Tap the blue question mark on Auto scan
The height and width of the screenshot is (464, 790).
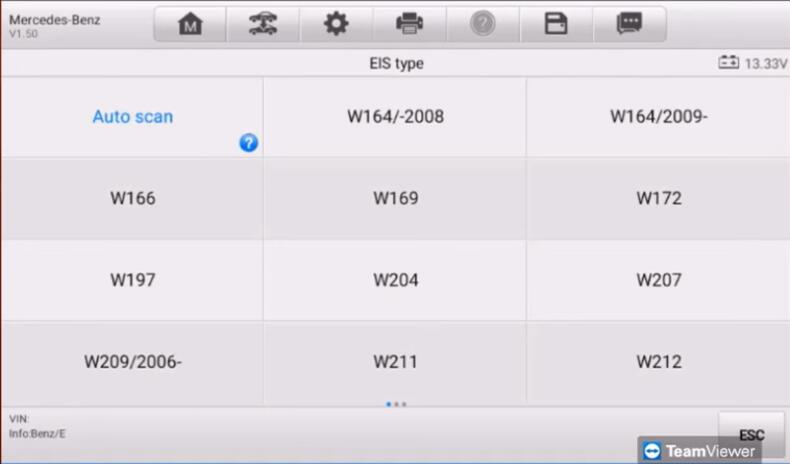pos(249,143)
